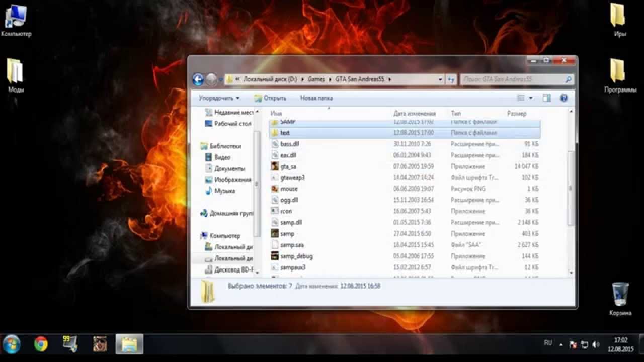The width and height of the screenshot is (644, 362).
Task: Click date 07.06.2005 19:59 of gta_sa
Action: pos(414,166)
